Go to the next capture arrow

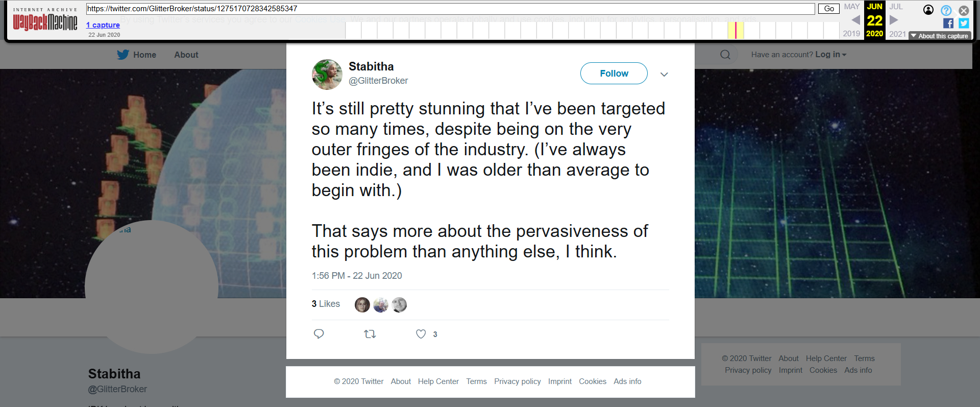894,20
